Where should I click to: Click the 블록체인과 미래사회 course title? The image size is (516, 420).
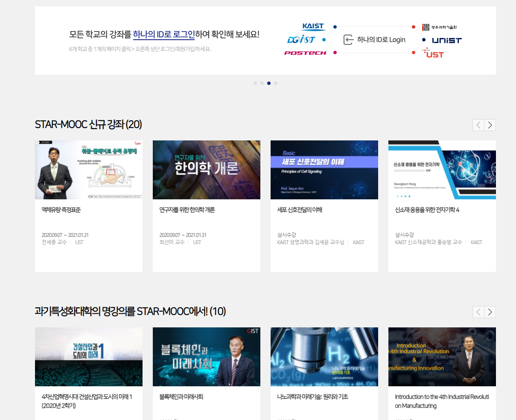(181, 397)
